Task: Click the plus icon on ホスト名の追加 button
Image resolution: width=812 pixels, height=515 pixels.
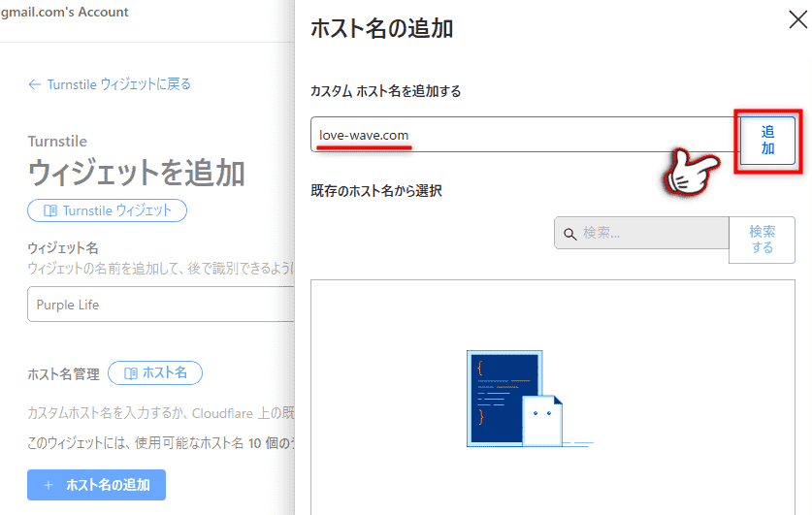Action: click(x=48, y=485)
